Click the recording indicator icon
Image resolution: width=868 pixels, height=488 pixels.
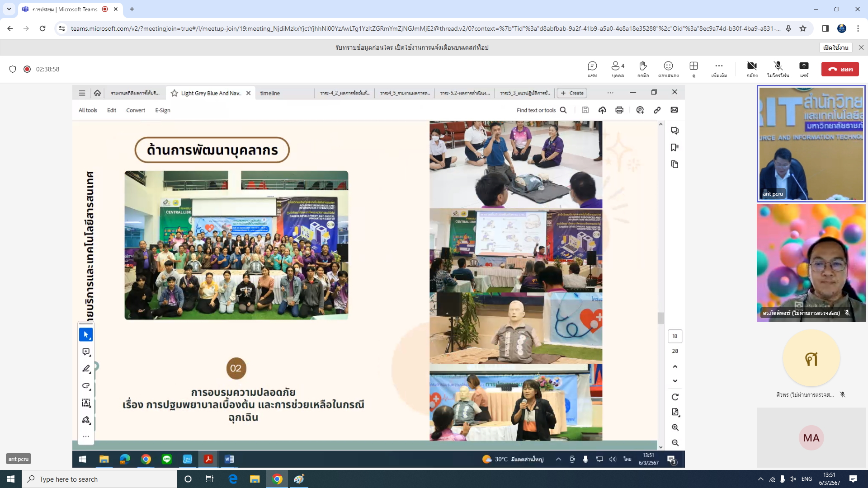[27, 69]
